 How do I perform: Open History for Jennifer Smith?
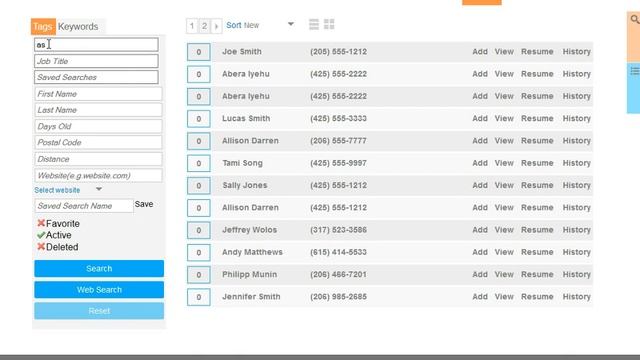(577, 297)
